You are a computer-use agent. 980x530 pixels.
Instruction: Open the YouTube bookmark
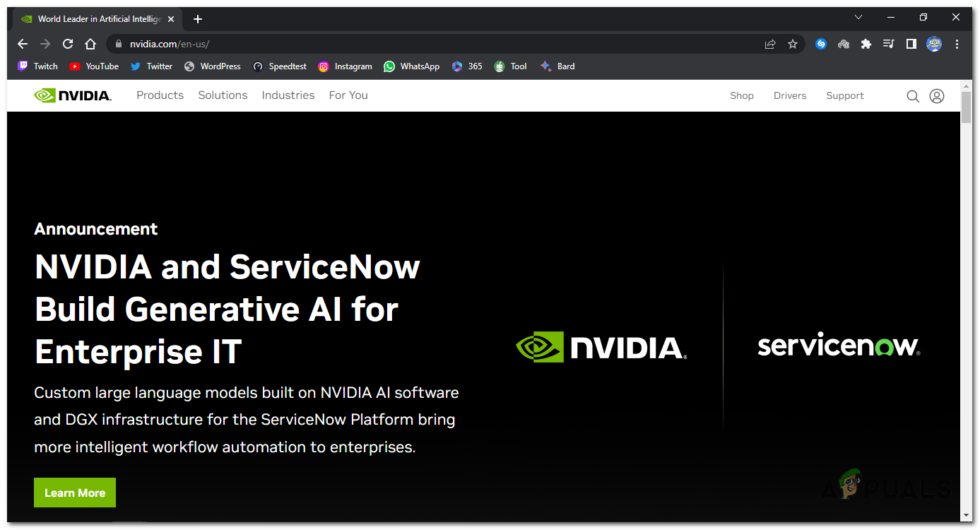point(93,66)
